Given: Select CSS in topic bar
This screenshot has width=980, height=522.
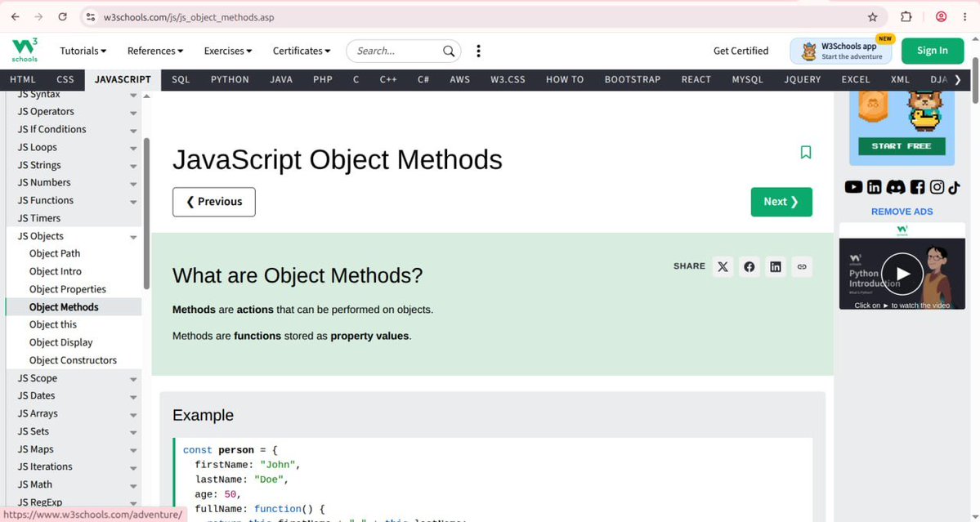Looking at the screenshot, I should (x=65, y=80).
